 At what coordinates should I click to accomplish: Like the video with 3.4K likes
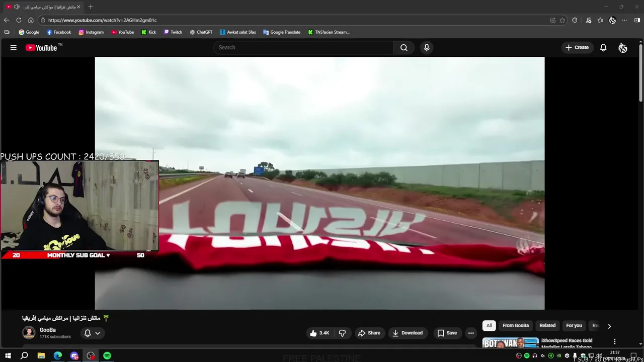tap(319, 333)
